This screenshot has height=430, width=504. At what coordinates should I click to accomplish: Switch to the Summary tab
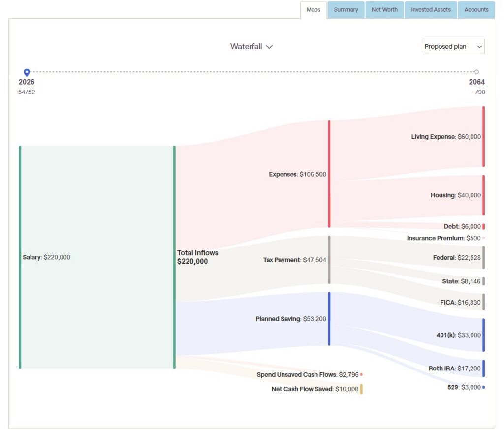[x=346, y=10]
